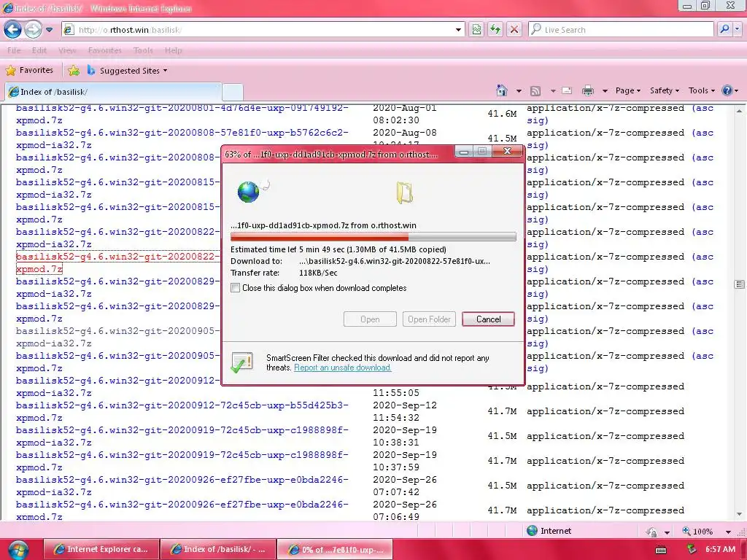The image size is (747, 560).
Task: Click the globe icon in download dialog
Action: point(249,192)
